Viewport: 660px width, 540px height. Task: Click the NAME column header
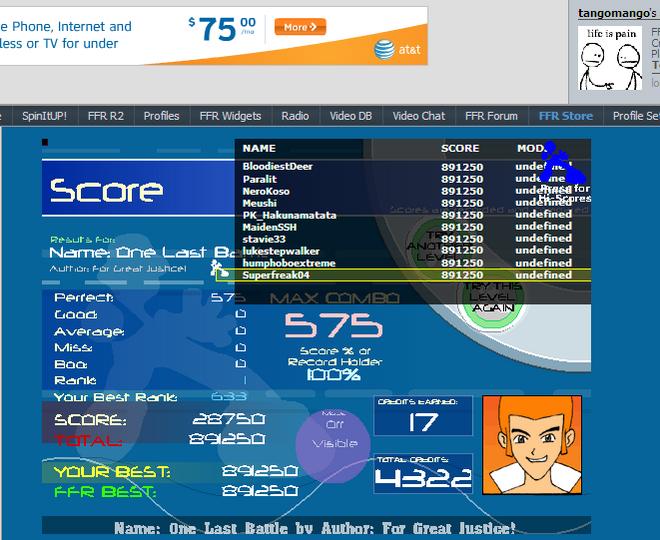point(259,149)
